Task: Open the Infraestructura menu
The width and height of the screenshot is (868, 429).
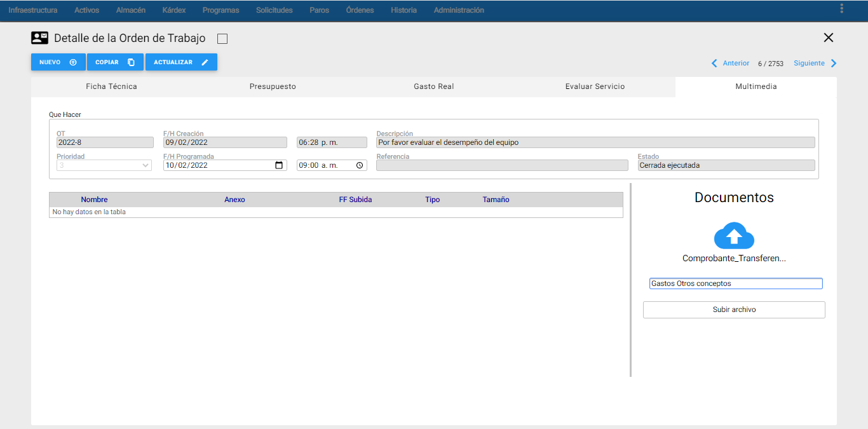Action: coord(33,10)
